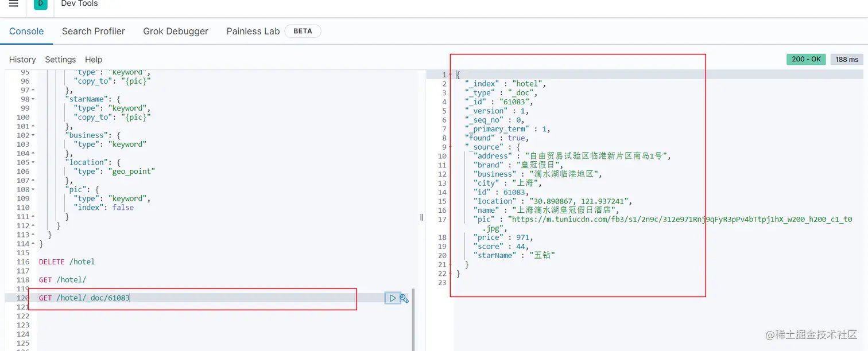Click the BETA badge
Screen dimensions: 868x351
303,31
